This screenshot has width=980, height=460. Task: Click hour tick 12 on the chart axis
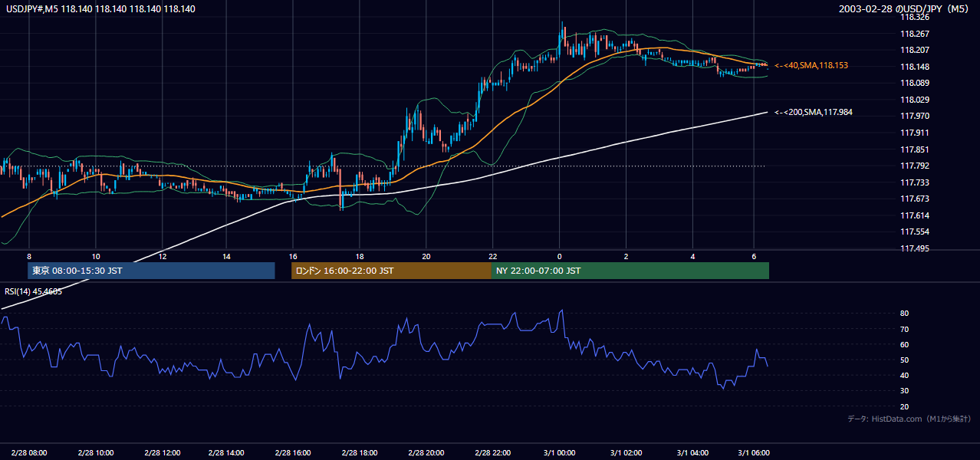click(x=162, y=256)
